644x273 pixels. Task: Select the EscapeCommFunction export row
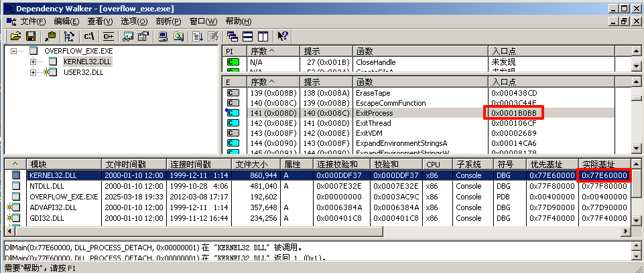tap(418, 103)
